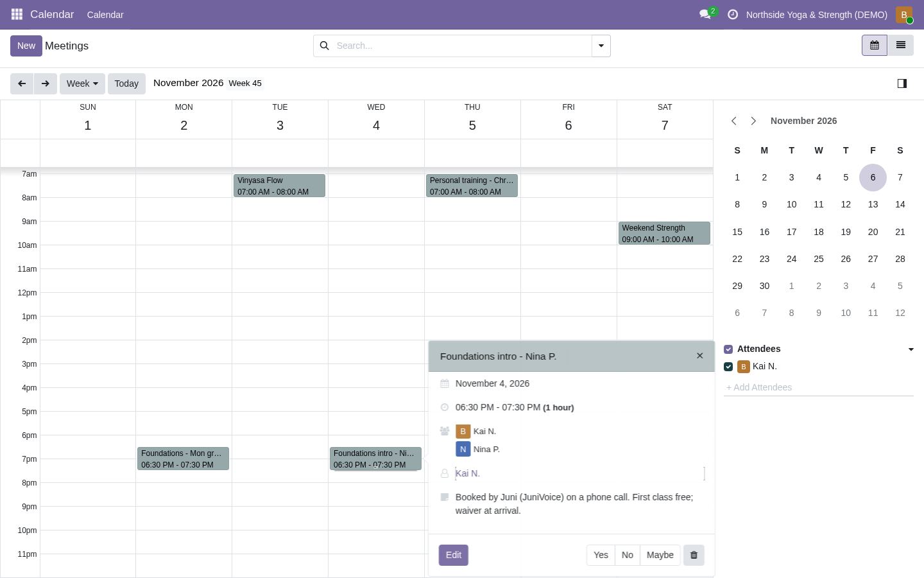Switch to list view icon
The image size is (924, 578).
[x=900, y=46]
